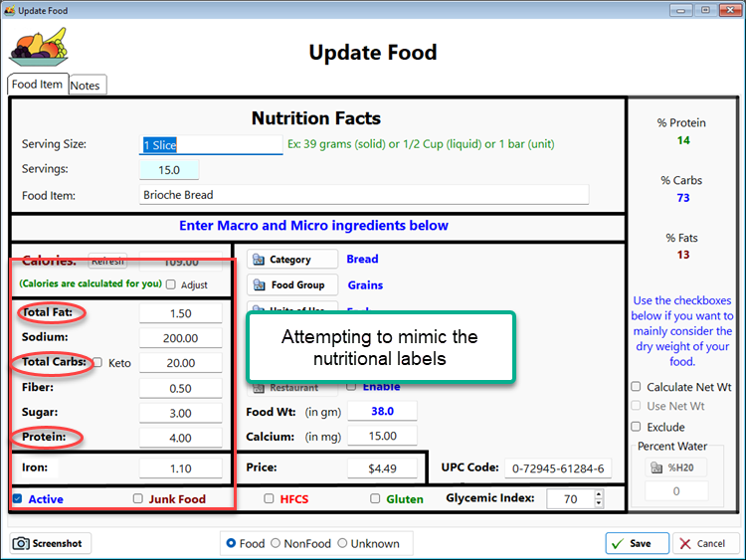746x560 pixels.
Task: Decrease Glycemic Index with down arrow
Action: point(597,503)
